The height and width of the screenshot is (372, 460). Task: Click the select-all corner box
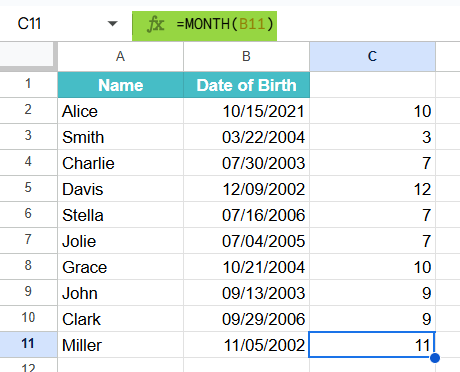pyautogui.click(x=27, y=55)
